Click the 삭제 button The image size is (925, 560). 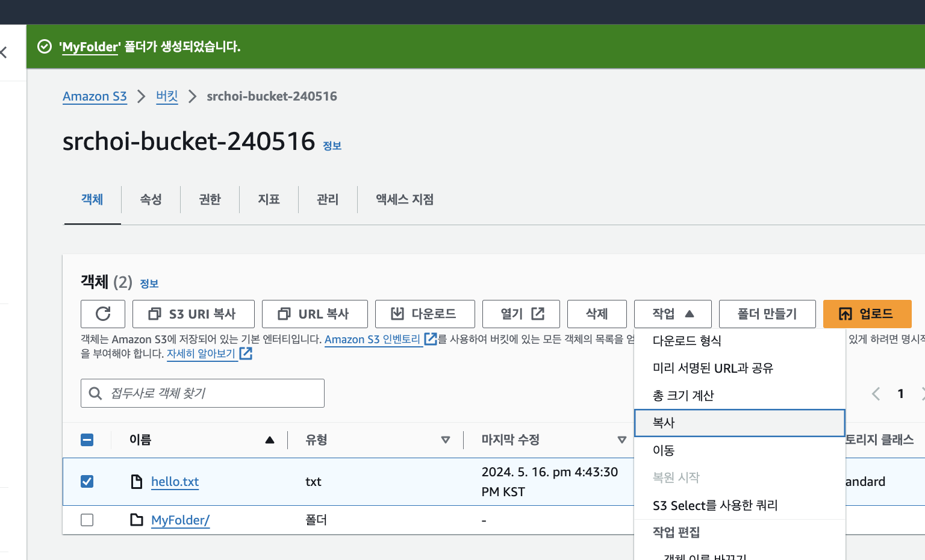point(597,314)
